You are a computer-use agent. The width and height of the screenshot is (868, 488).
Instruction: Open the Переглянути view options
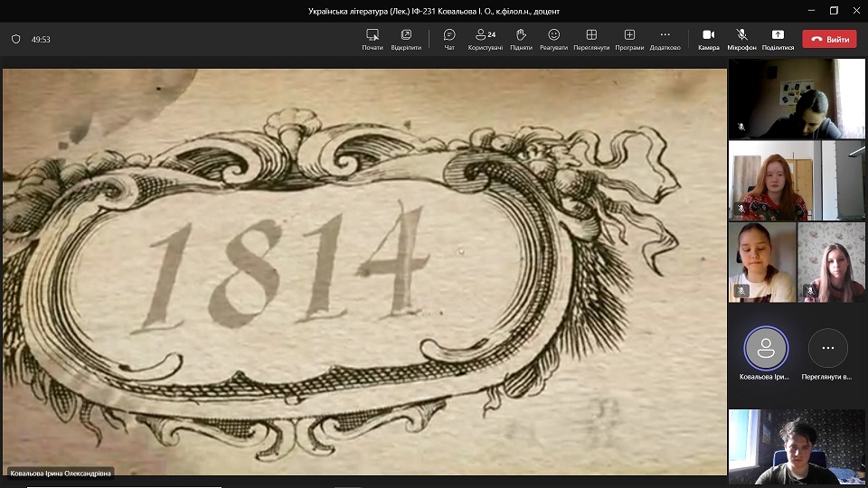(x=591, y=35)
